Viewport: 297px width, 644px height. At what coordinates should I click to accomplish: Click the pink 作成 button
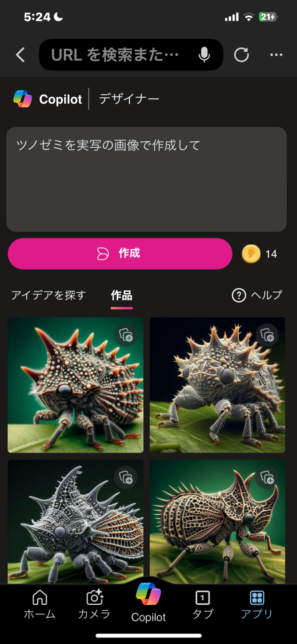pyautogui.click(x=120, y=254)
